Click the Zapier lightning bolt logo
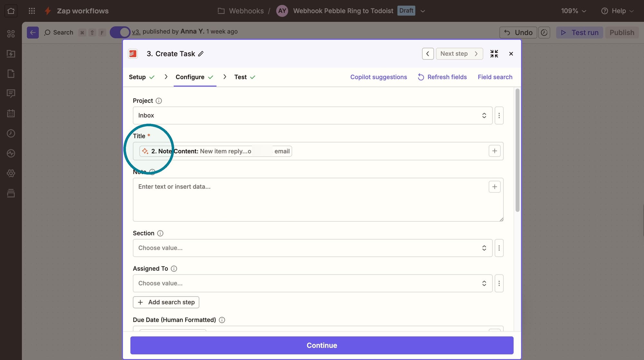644x360 pixels. point(48,11)
